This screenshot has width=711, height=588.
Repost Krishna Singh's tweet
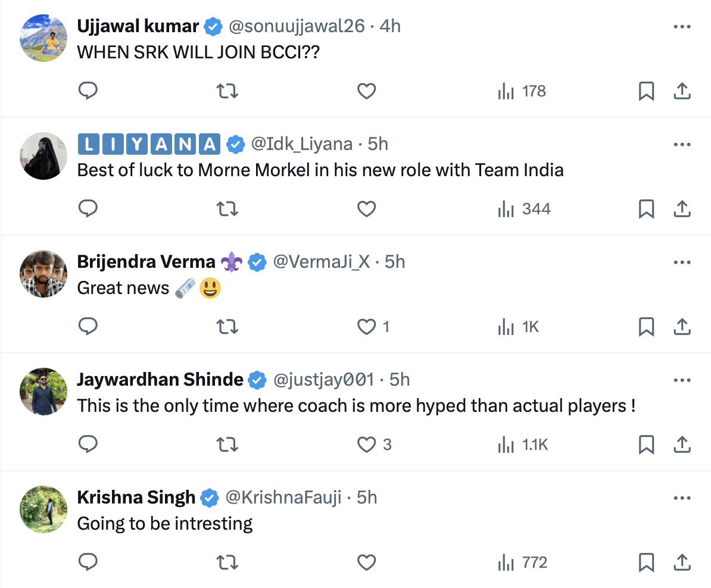pyautogui.click(x=226, y=562)
